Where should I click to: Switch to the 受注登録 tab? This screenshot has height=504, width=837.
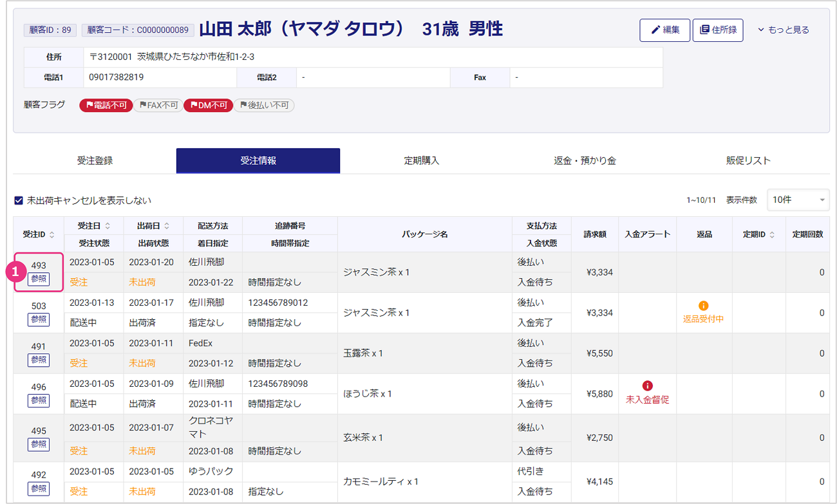tap(95, 161)
